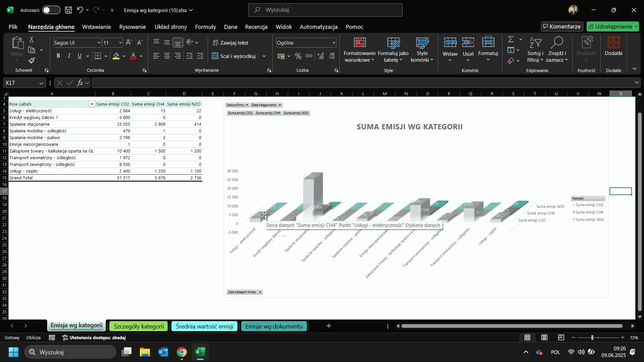
Task: Click the increase font size icon
Action: click(129, 43)
